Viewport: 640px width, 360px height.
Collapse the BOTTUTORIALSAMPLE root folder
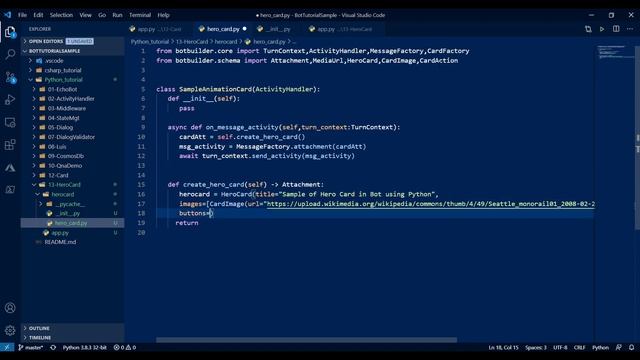(73, 51)
